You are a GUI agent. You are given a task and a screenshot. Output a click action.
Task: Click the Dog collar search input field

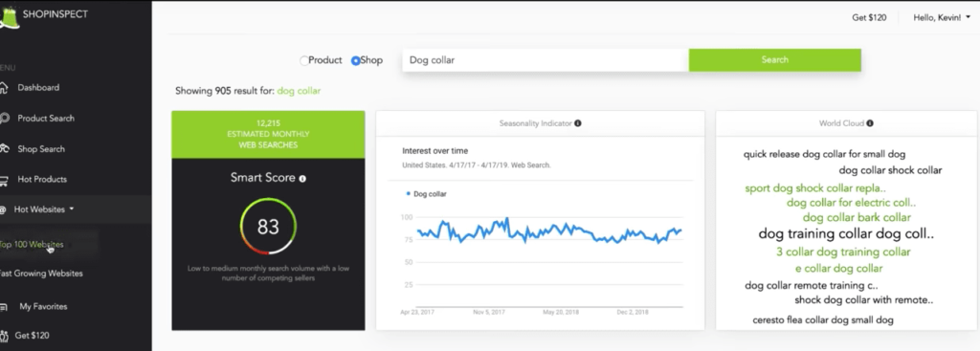546,60
